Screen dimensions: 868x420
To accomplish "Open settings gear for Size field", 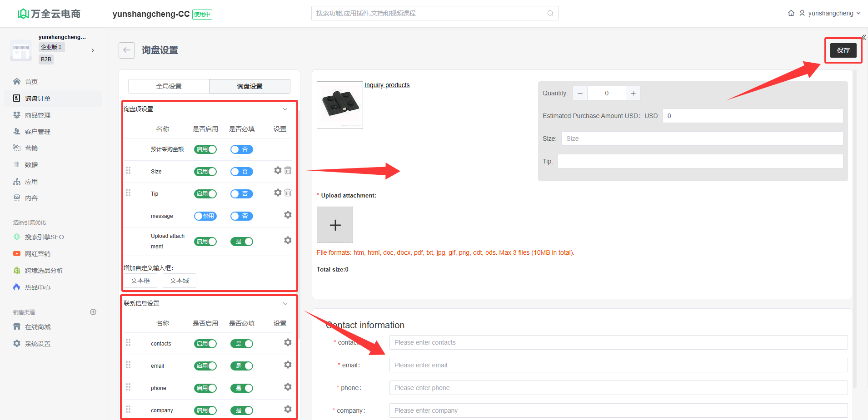I will [x=278, y=170].
